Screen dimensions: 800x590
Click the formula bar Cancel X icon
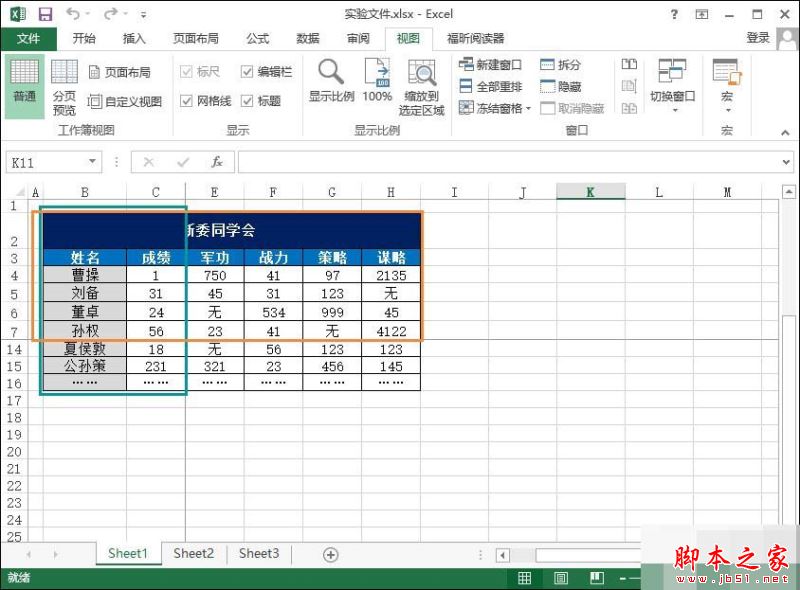tap(148, 162)
